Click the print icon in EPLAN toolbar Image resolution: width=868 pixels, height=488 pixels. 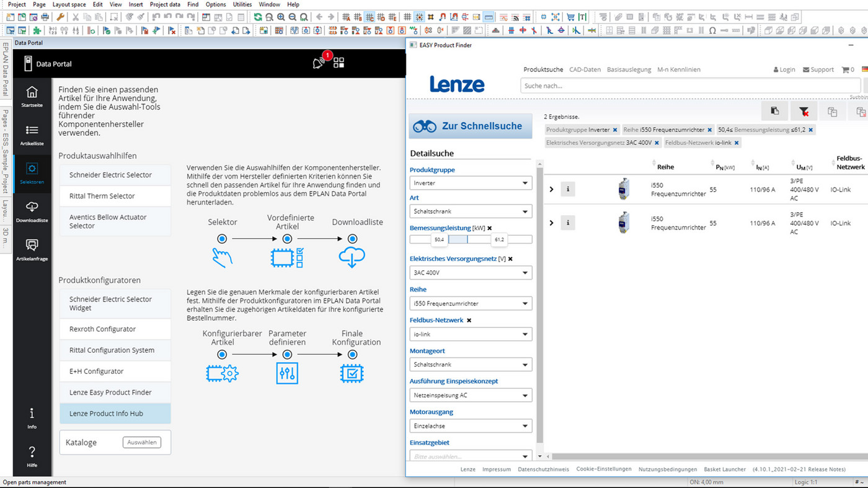click(x=45, y=17)
